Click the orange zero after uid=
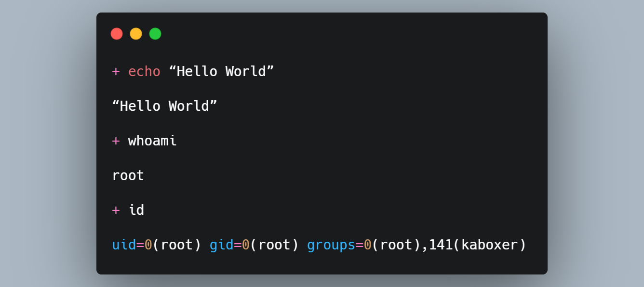The height and width of the screenshot is (287, 644). click(x=148, y=245)
